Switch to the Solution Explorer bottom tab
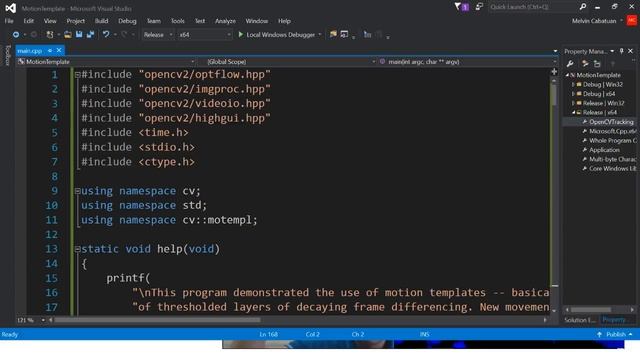This screenshot has width=640, height=360. click(580, 320)
